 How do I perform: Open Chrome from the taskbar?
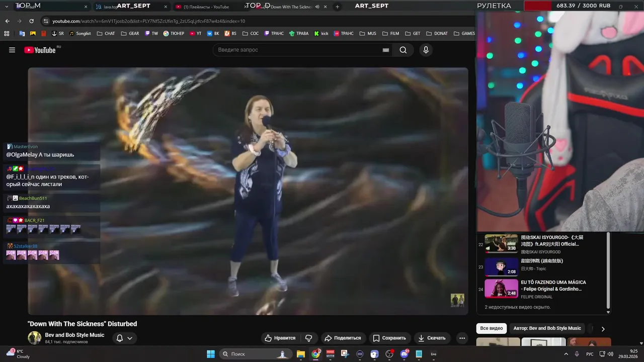tap(315, 354)
